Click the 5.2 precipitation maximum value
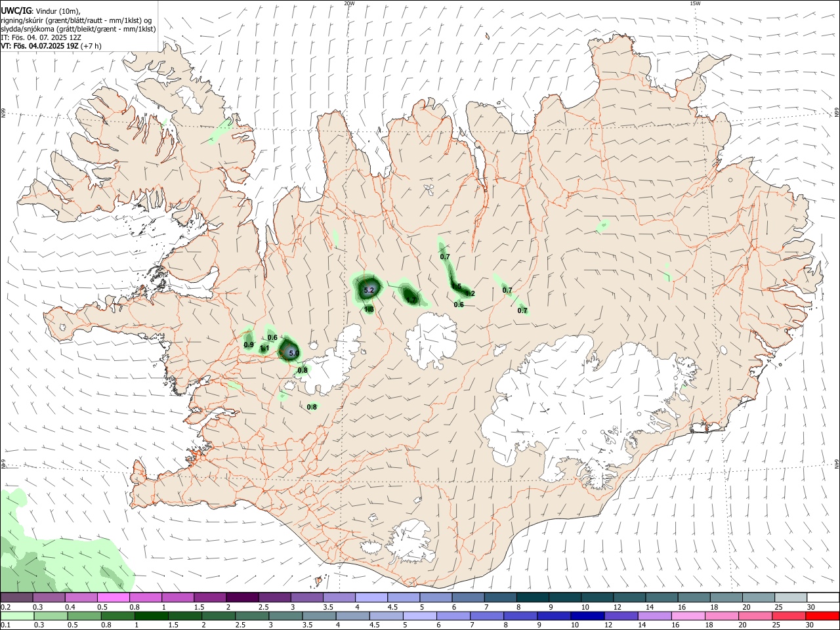This screenshot has height=630, width=840. click(369, 290)
